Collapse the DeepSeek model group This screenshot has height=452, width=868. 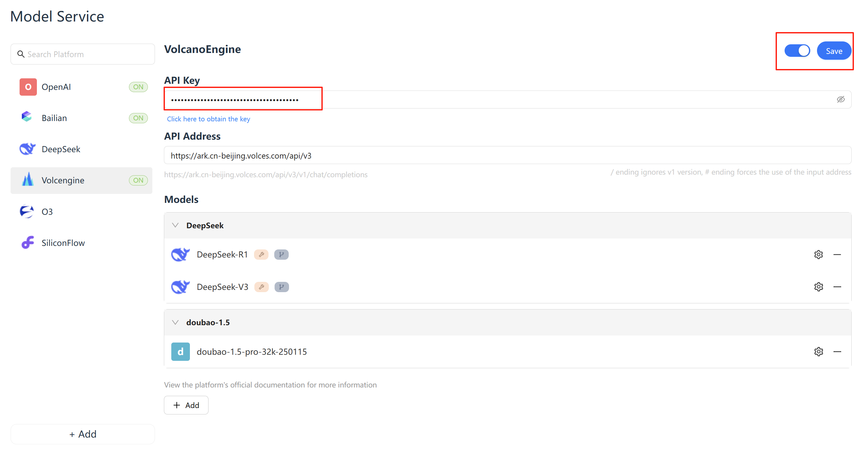point(175,225)
